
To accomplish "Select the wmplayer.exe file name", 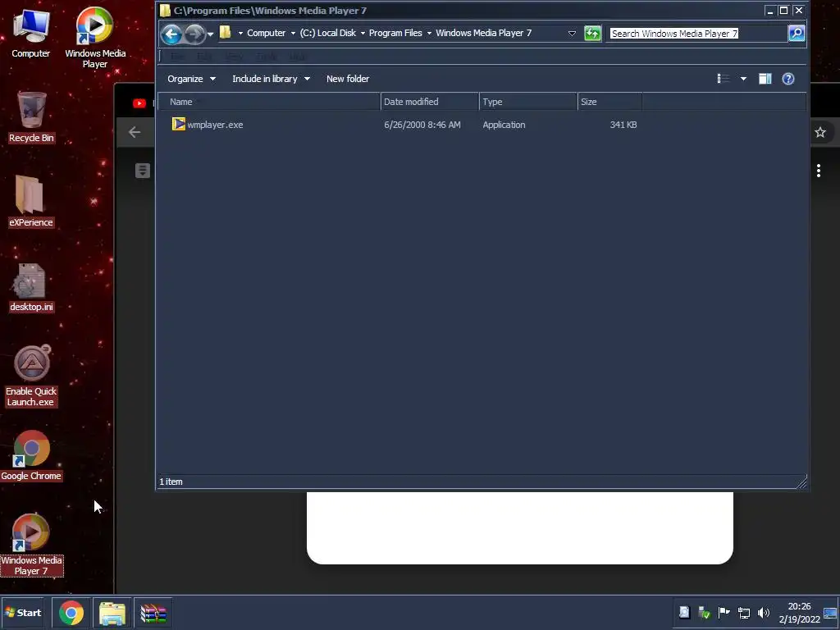I will coord(215,125).
